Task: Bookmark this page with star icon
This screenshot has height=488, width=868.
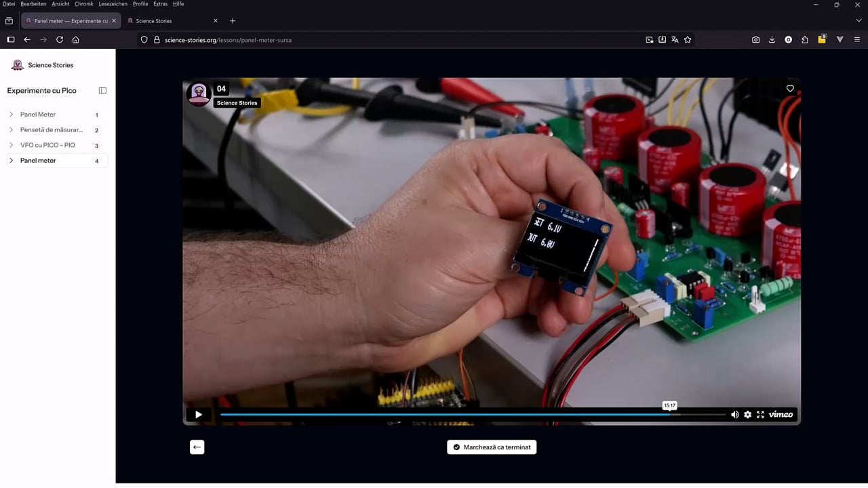Action: tap(688, 40)
